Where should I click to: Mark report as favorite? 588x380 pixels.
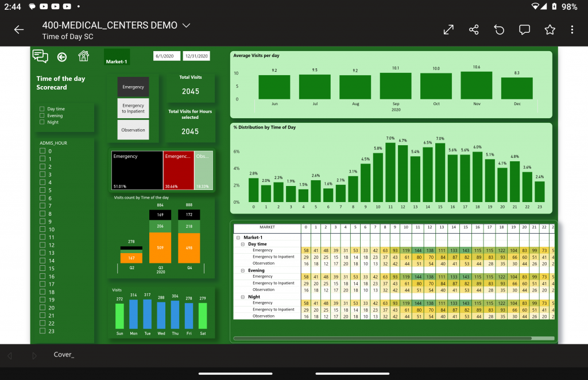[550, 30]
